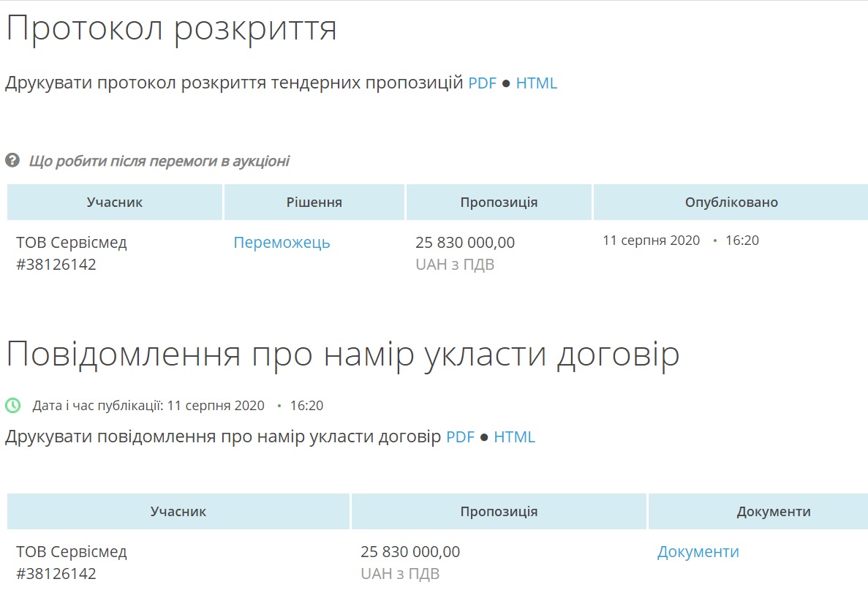
Task: Open HTML version of протокол розкриття
Action: coord(536,83)
